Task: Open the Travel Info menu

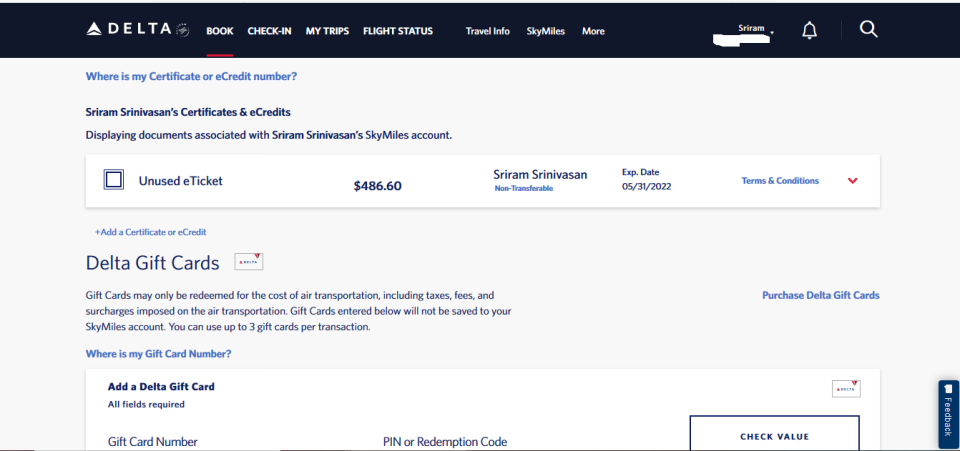Action: pyautogui.click(x=487, y=31)
